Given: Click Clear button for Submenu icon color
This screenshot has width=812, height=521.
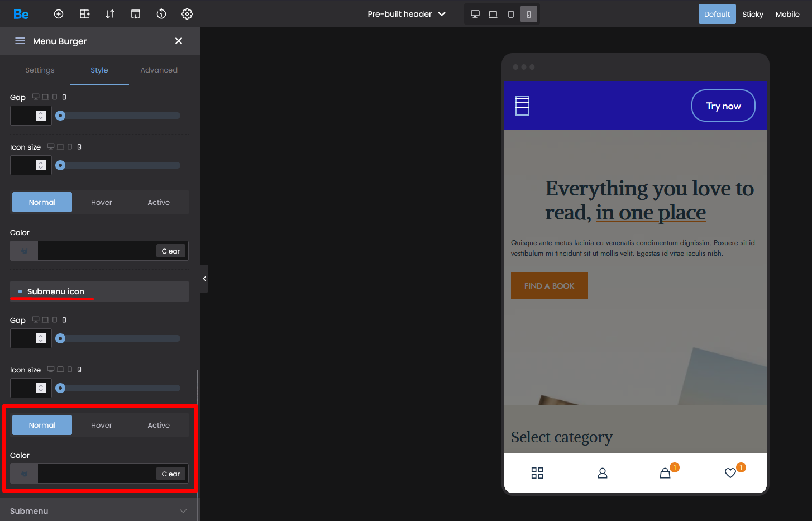Looking at the screenshot, I should (x=170, y=474).
